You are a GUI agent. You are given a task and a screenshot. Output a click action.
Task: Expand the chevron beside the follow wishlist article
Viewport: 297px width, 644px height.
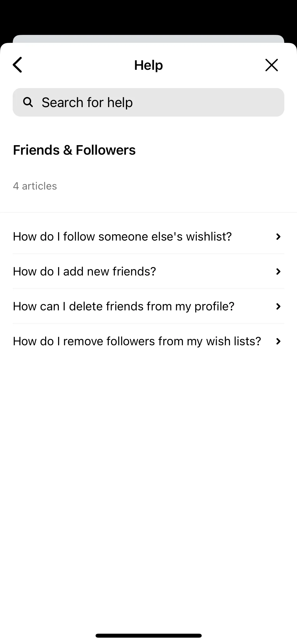coord(278,237)
